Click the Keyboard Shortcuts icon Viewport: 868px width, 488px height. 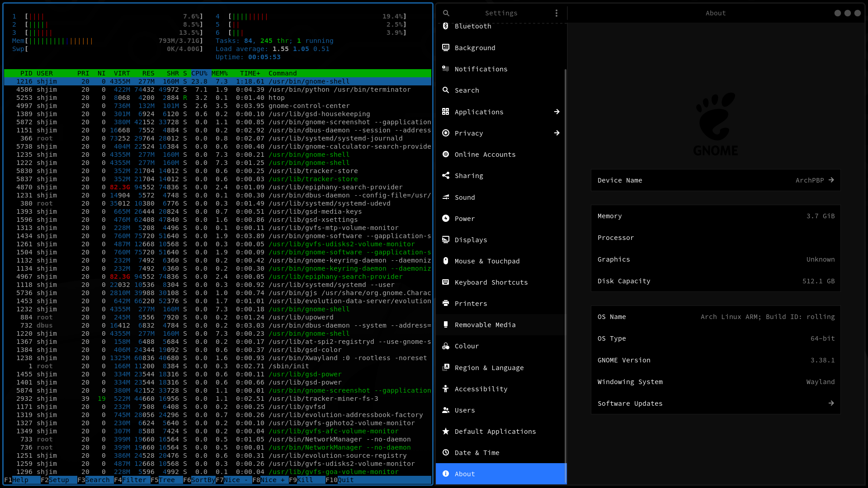(446, 282)
